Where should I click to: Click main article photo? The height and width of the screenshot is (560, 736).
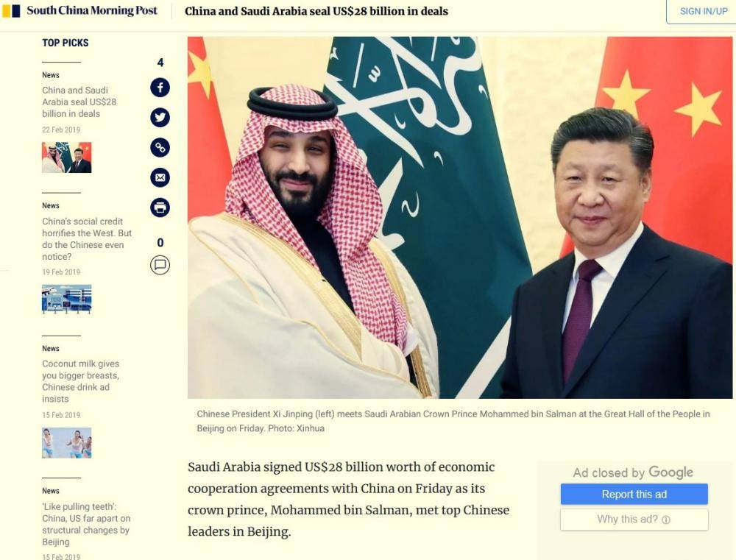460,217
